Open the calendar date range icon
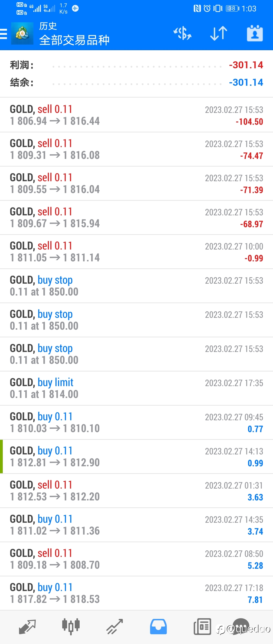This screenshot has height=644, width=273. pyautogui.click(x=255, y=33)
